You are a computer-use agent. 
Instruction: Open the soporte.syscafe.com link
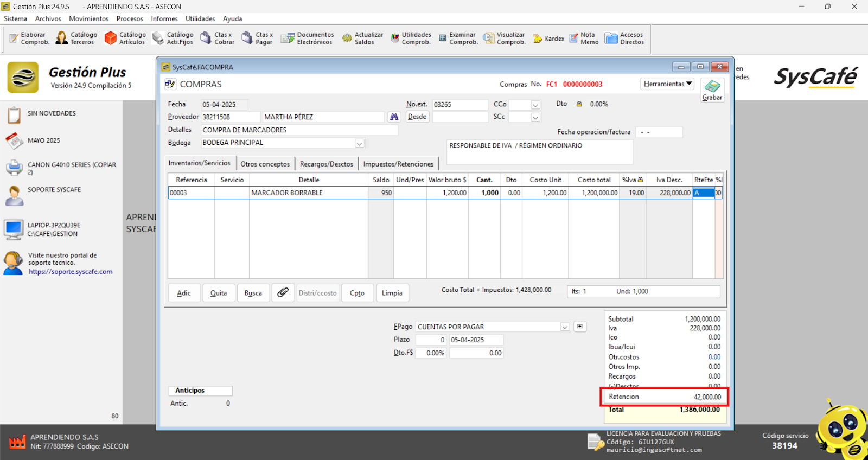click(x=71, y=272)
